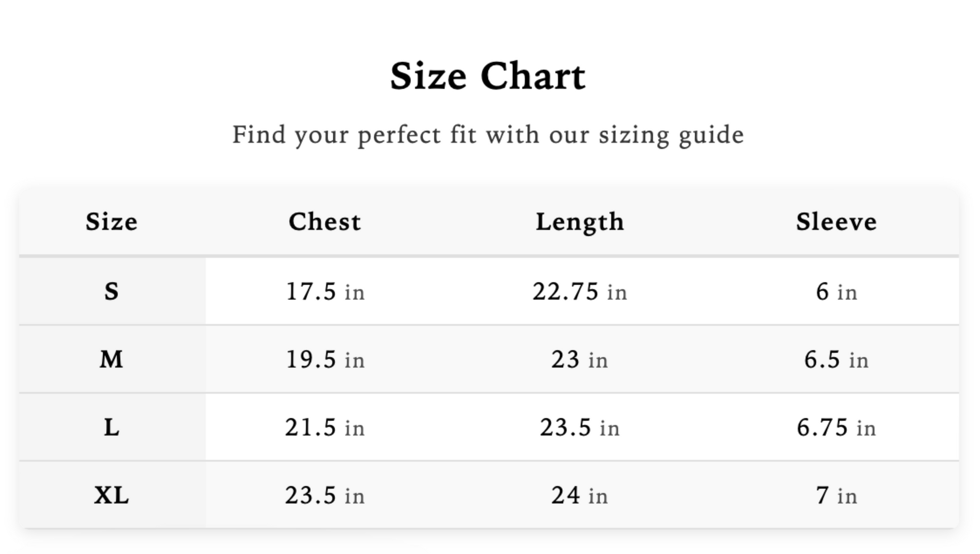The height and width of the screenshot is (554, 980).
Task: Click the 17.5 in chest value
Action: click(325, 291)
